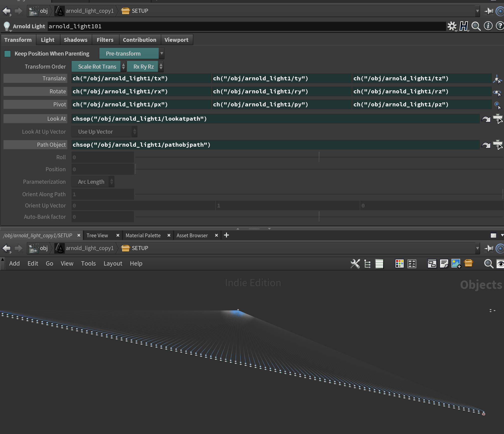Click the Houdini H help icon
504x434 pixels.
pos(464,26)
